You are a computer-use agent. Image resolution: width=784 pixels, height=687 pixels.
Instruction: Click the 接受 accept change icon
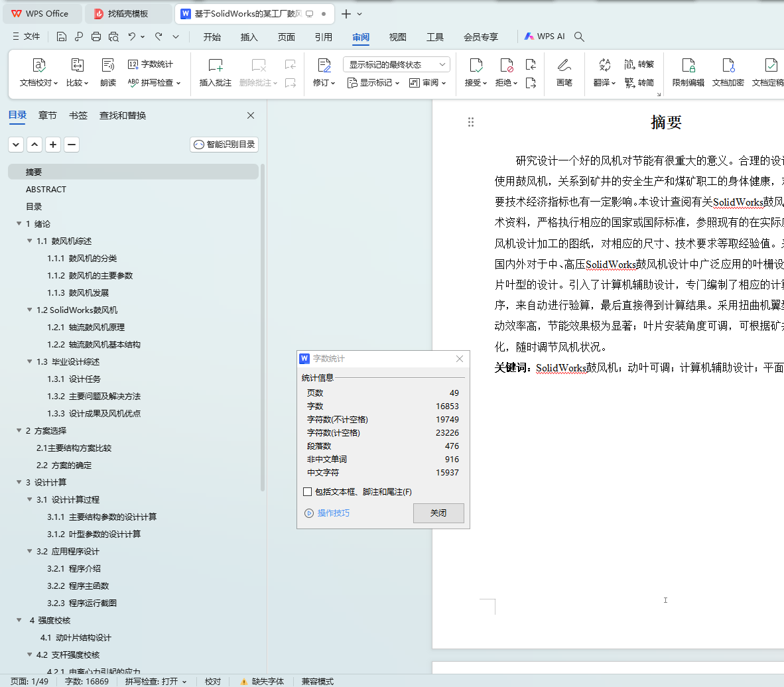[476, 66]
